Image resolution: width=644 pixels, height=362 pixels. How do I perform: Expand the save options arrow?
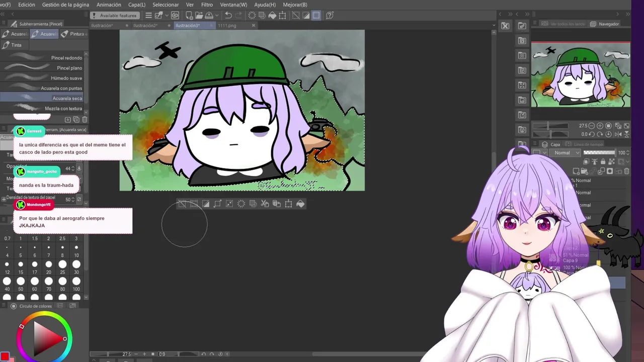click(x=217, y=16)
